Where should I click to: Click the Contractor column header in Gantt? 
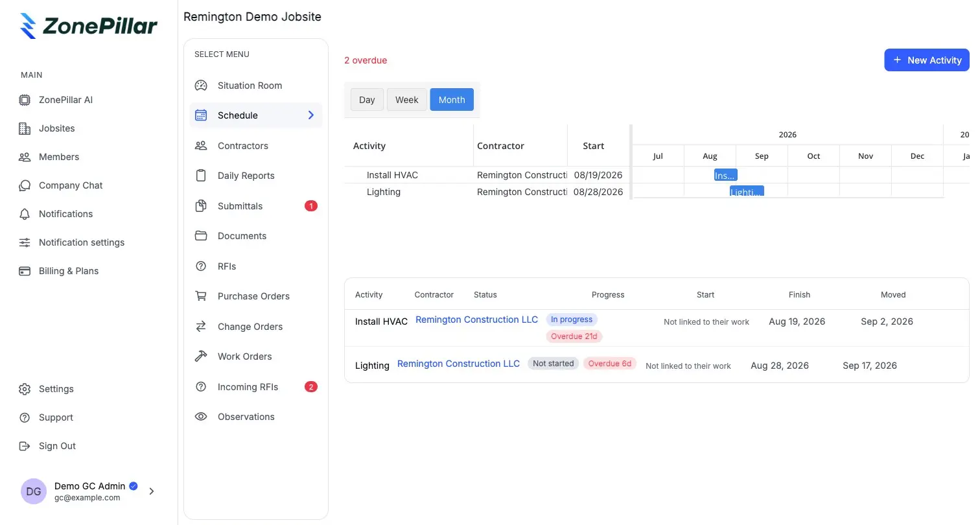coord(500,146)
